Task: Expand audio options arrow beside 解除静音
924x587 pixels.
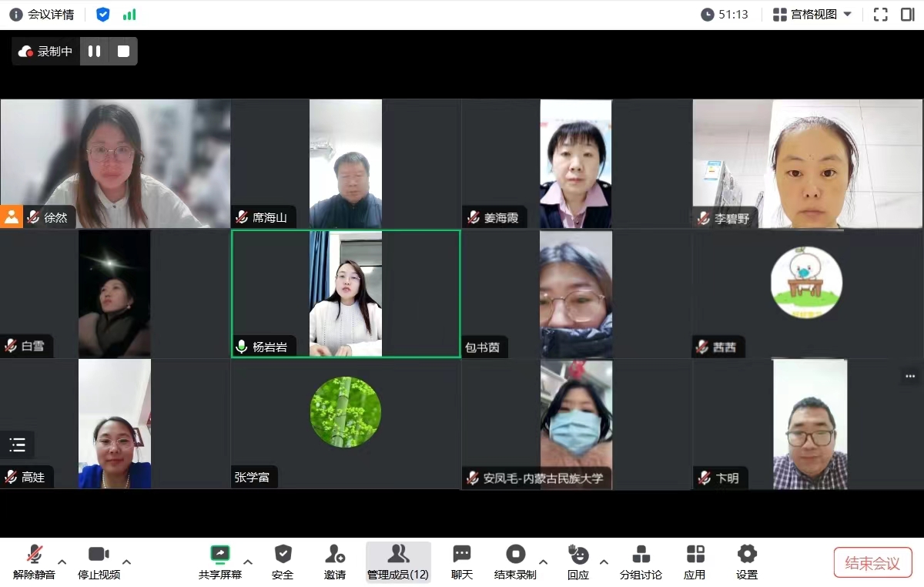Action: pyautogui.click(x=62, y=562)
